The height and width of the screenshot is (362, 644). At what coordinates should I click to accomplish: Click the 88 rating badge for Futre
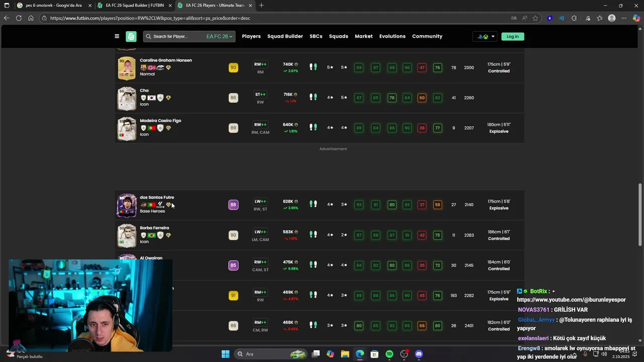click(x=233, y=205)
